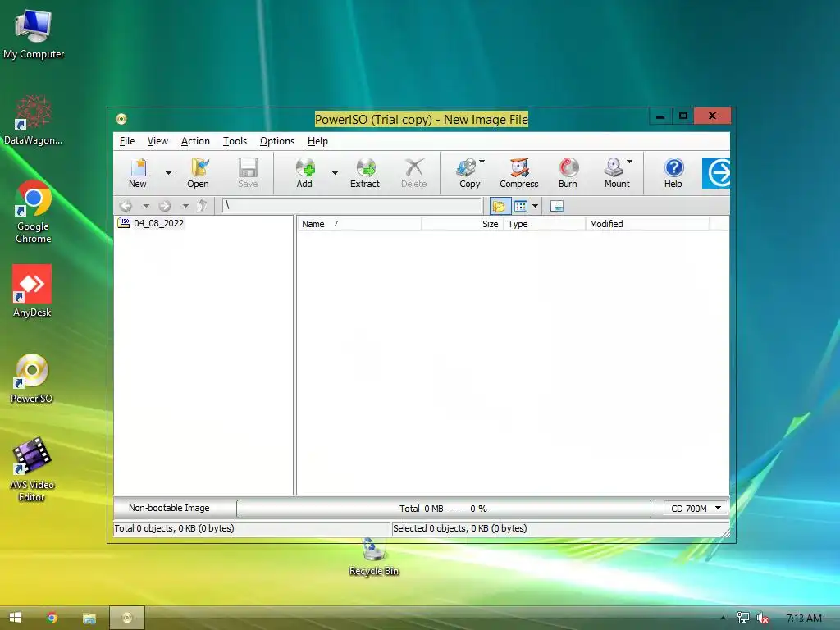Open Chrome from the taskbar
This screenshot has width=840, height=630.
click(52, 618)
